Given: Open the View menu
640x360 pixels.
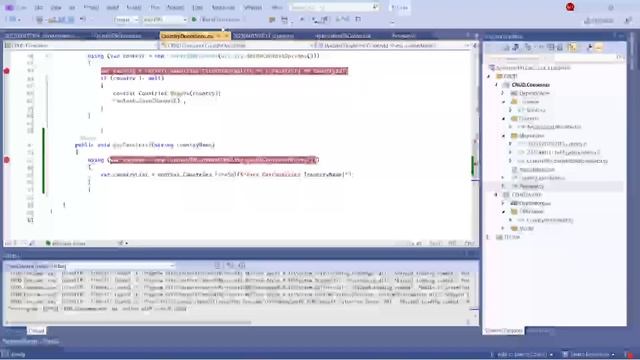Looking at the screenshot, I should point(56,7).
